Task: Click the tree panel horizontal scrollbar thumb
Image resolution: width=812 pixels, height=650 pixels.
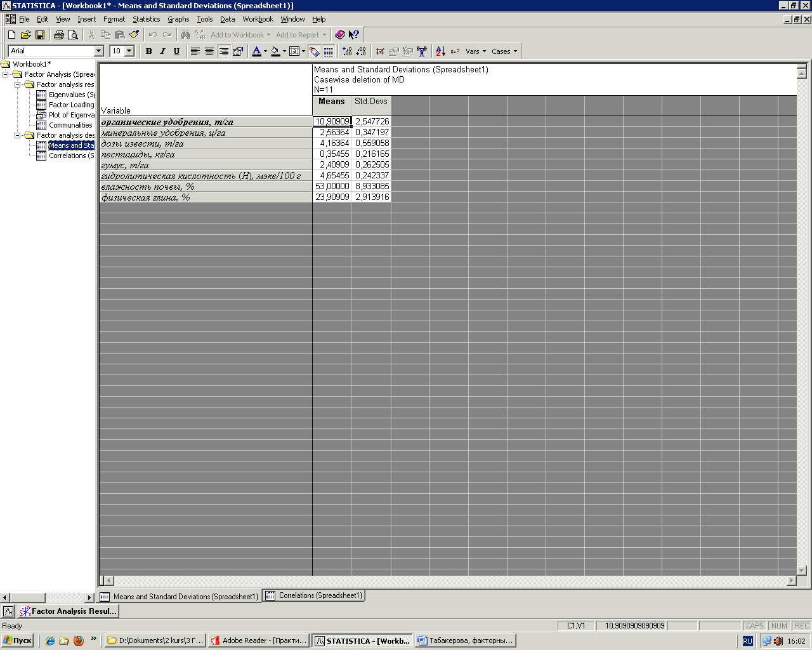Action: (x=28, y=597)
